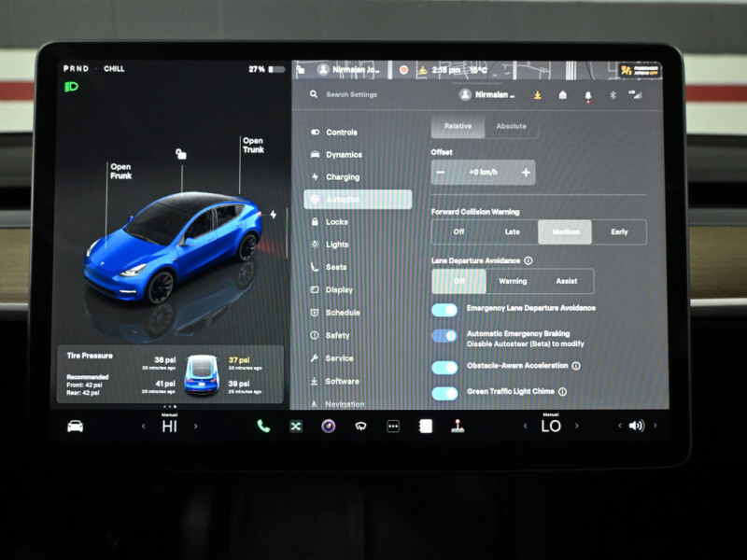
Task: Toggle Emergency Lane Departure Avoidance switch
Action: click(444, 310)
